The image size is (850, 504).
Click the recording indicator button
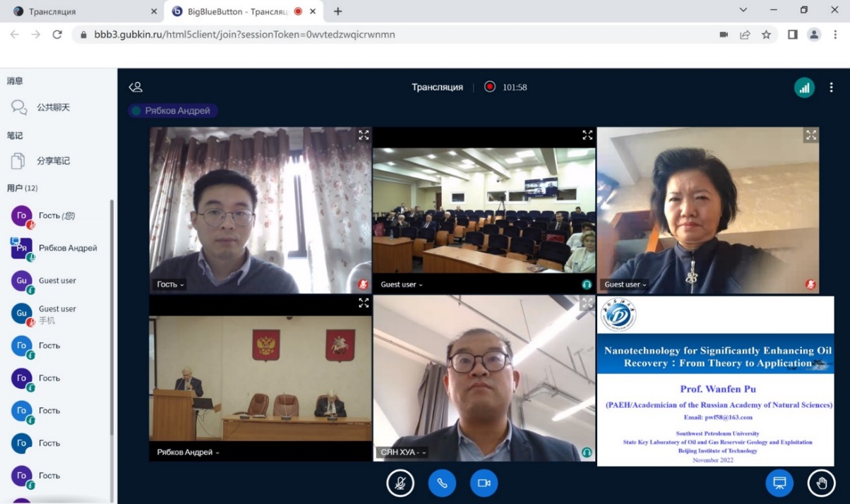coord(490,87)
